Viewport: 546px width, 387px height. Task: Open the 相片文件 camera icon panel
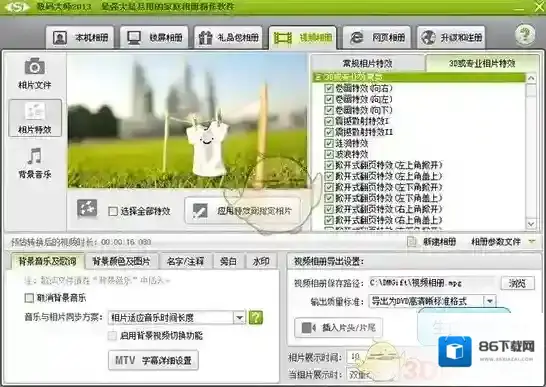pyautogui.click(x=34, y=66)
